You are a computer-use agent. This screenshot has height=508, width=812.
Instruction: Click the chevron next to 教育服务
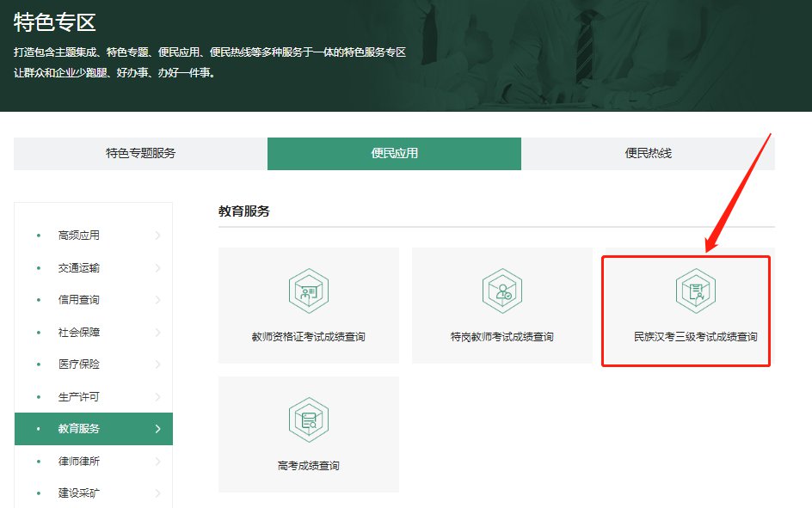point(157,429)
